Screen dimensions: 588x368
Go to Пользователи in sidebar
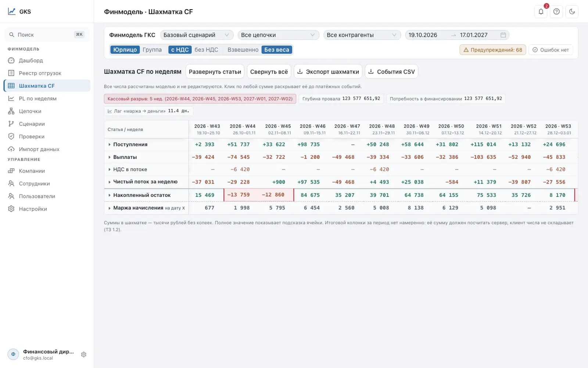47,196
